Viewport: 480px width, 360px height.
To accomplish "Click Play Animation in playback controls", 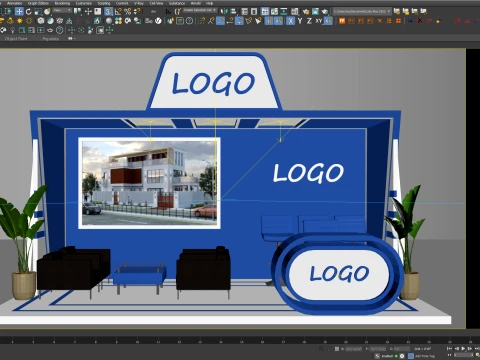I will point(463,349).
